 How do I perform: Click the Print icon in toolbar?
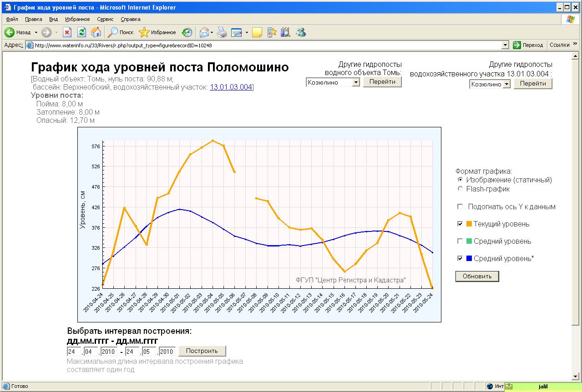222,32
